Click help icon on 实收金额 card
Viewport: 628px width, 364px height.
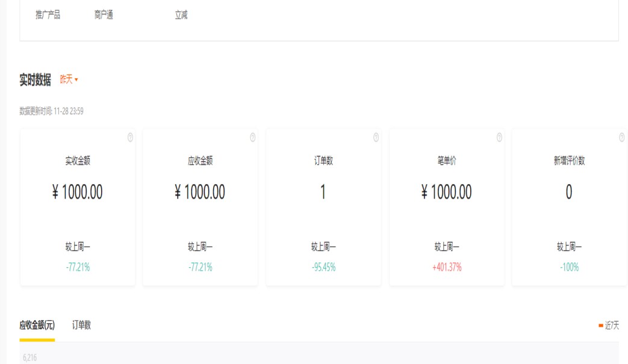click(130, 138)
